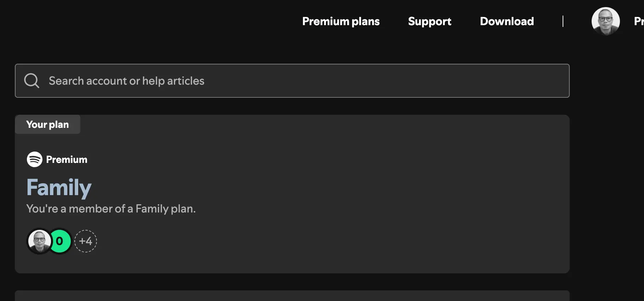Click the Spotify logo beside Premium
The width and height of the screenshot is (644, 301).
click(35, 159)
